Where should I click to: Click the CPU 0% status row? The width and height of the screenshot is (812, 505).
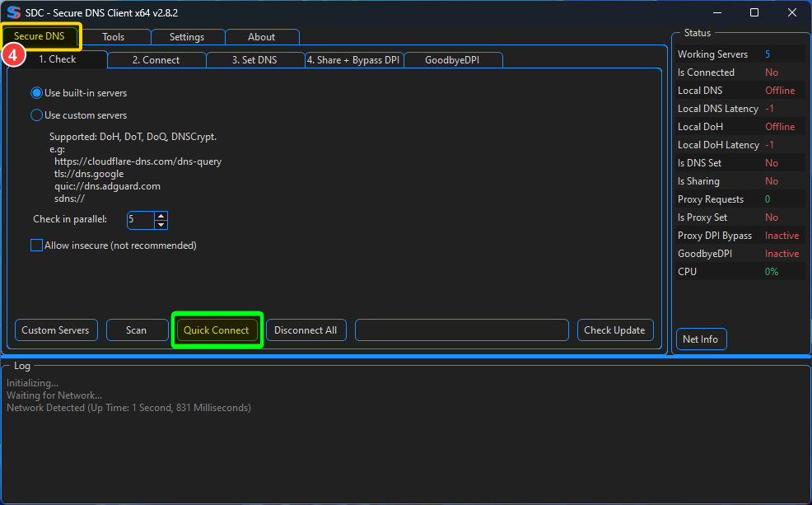coord(740,272)
